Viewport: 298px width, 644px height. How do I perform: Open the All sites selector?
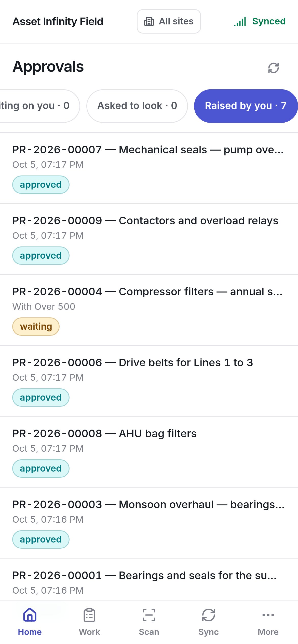tap(169, 21)
